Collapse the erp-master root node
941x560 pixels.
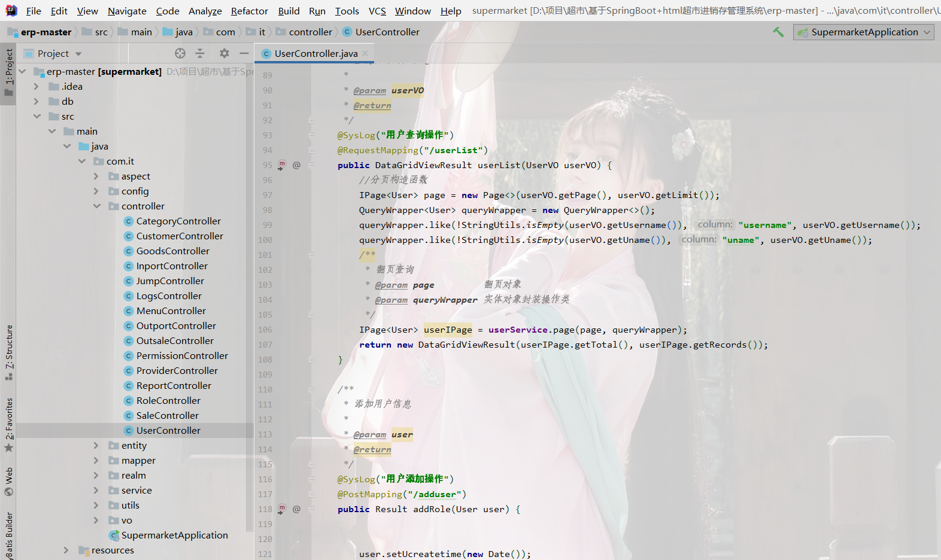22,71
